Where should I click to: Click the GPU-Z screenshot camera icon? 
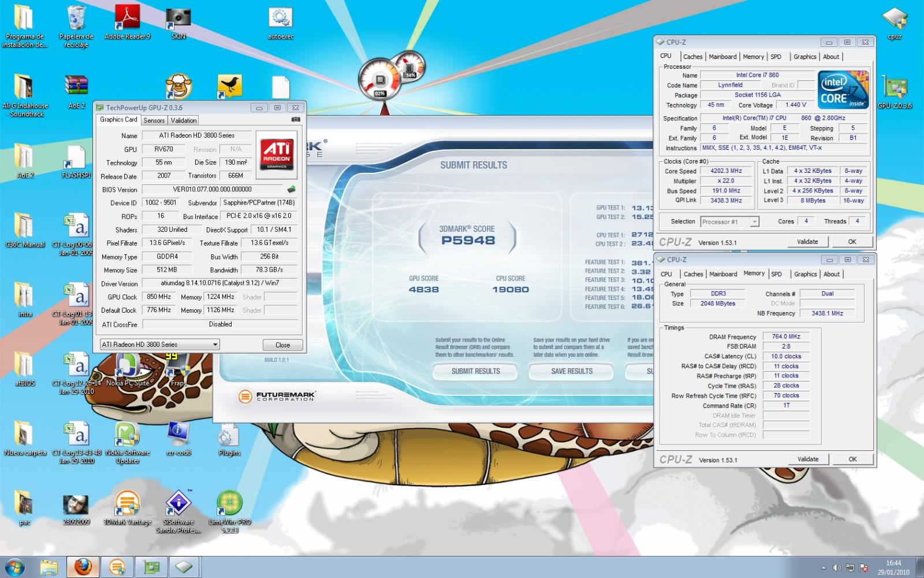pos(296,120)
